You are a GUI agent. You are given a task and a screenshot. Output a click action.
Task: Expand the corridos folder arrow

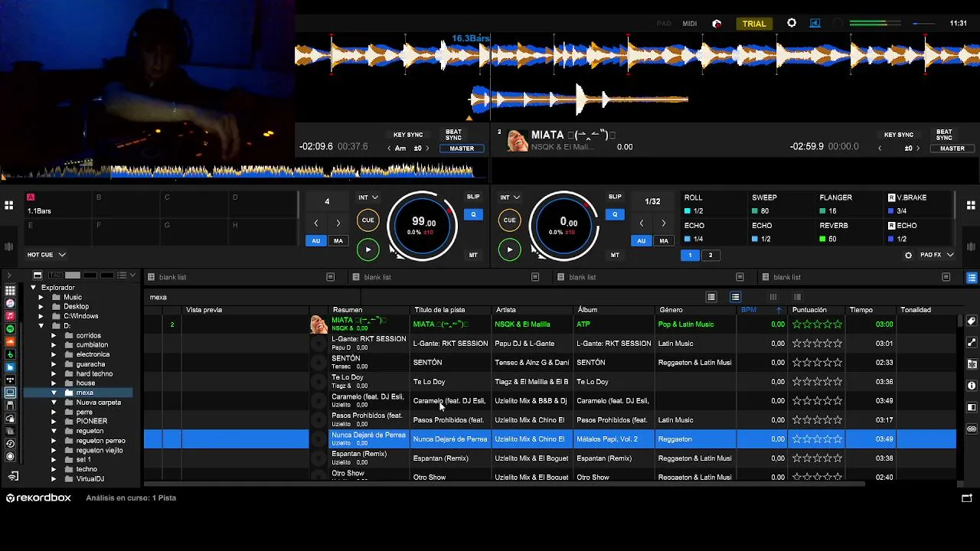tap(54, 335)
